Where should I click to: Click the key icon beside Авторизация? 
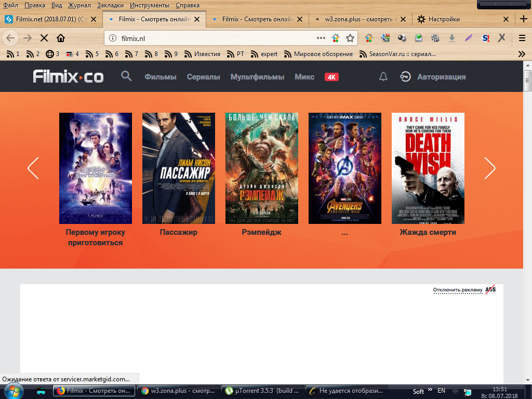[405, 77]
